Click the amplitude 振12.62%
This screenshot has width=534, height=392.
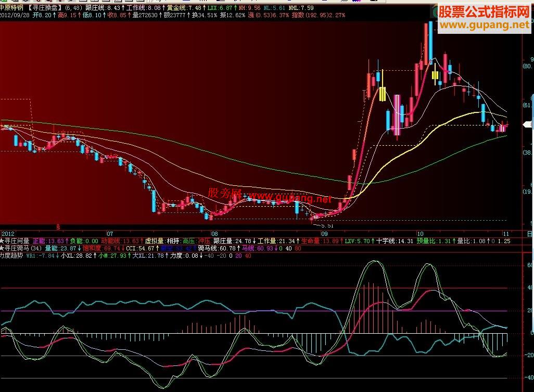pos(233,15)
